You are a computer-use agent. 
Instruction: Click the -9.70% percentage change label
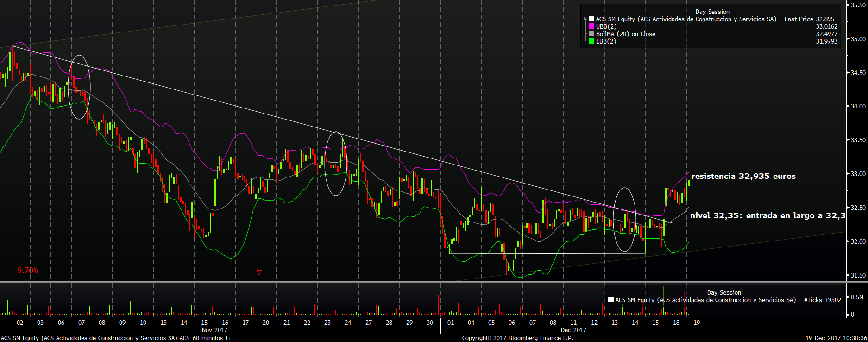click(x=26, y=271)
